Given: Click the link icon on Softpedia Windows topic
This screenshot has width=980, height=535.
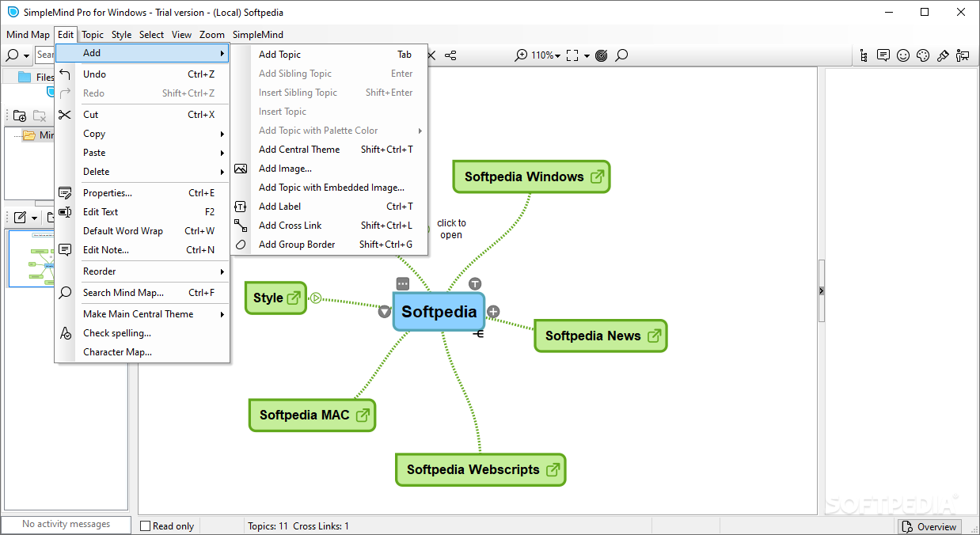Looking at the screenshot, I should (x=598, y=176).
